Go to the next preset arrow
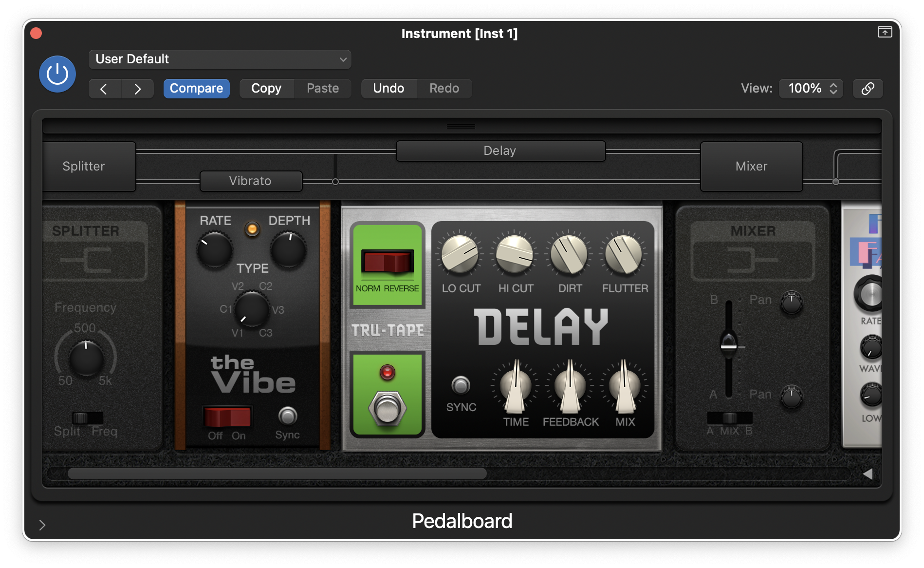 [138, 89]
